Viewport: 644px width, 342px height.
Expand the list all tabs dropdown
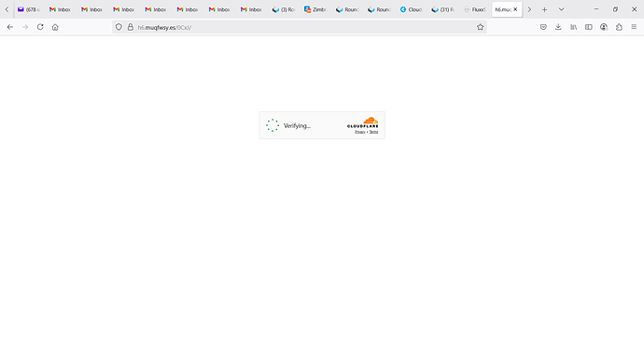click(x=561, y=9)
